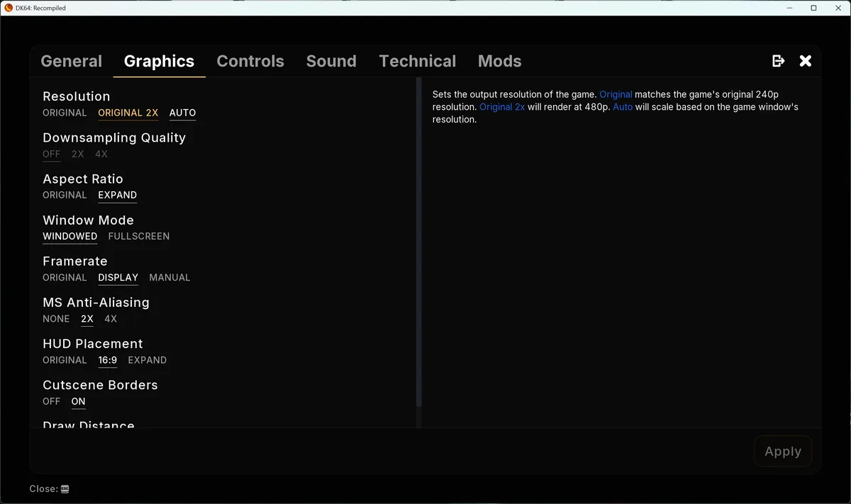Set MS Anti-Aliasing to 4x

111,319
